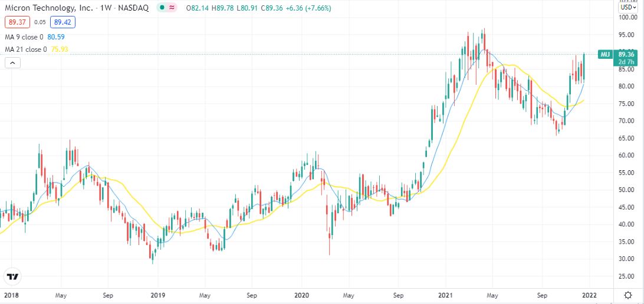
Task: Open the USD currency dropdown
Action: pos(628,7)
